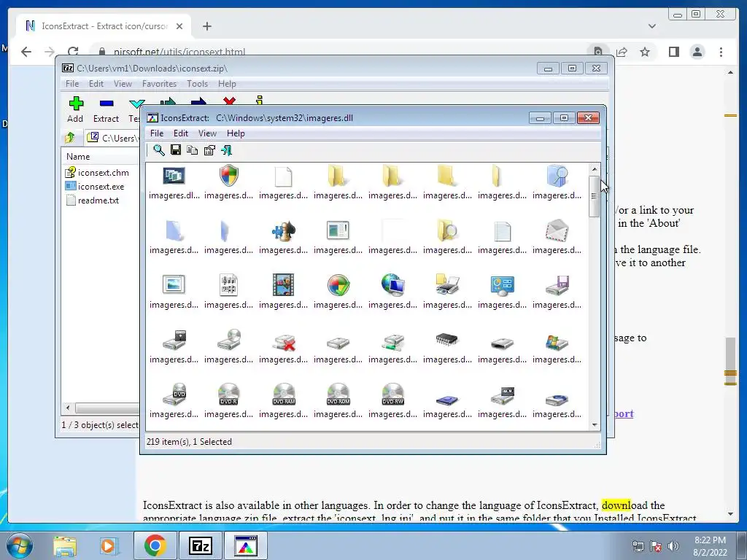Select the DVD-R disc icon thumbnail

[x=228, y=394]
